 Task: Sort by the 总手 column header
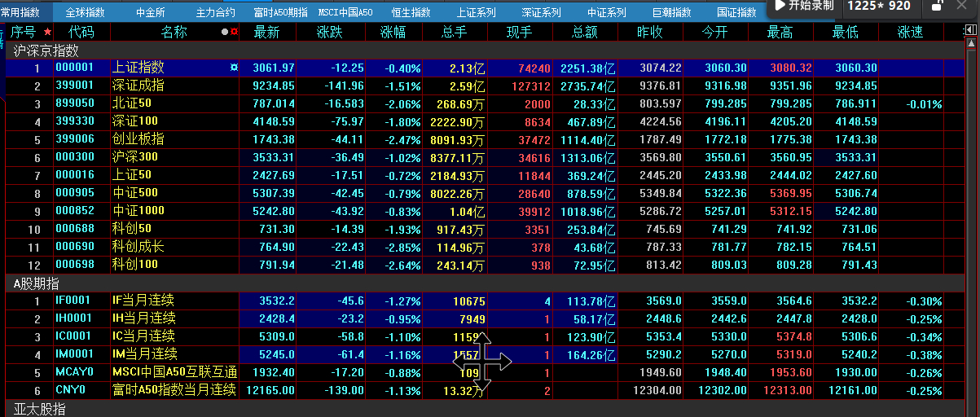455,33
